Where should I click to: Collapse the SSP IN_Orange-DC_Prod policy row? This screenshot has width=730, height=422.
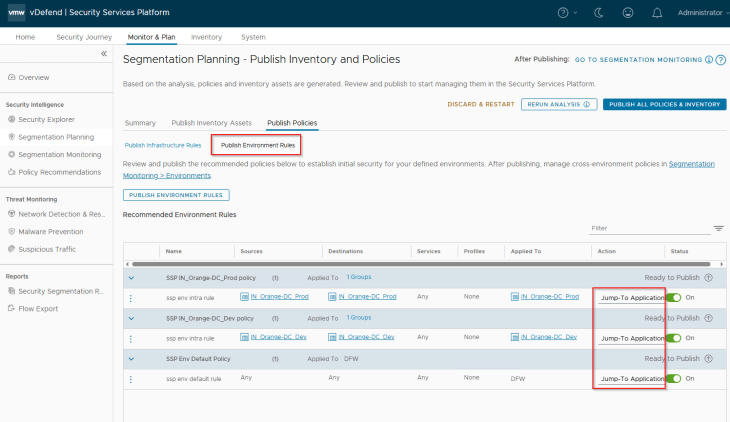130,277
